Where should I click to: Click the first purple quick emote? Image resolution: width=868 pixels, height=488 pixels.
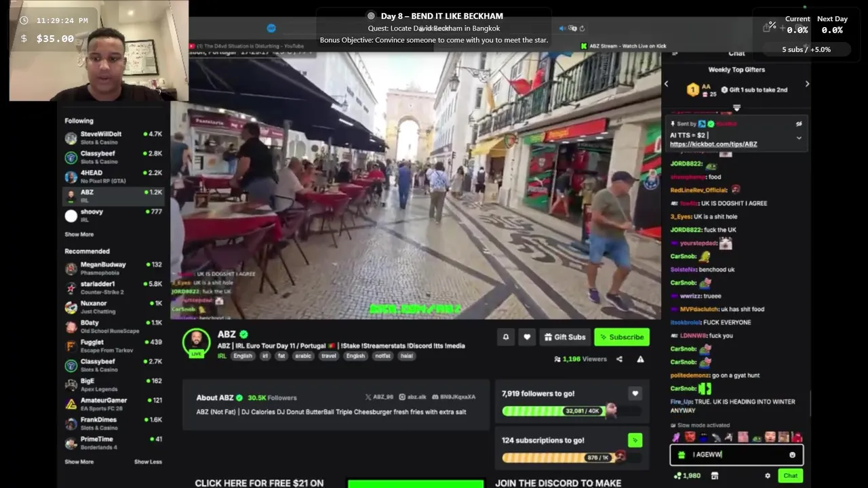[676, 438]
